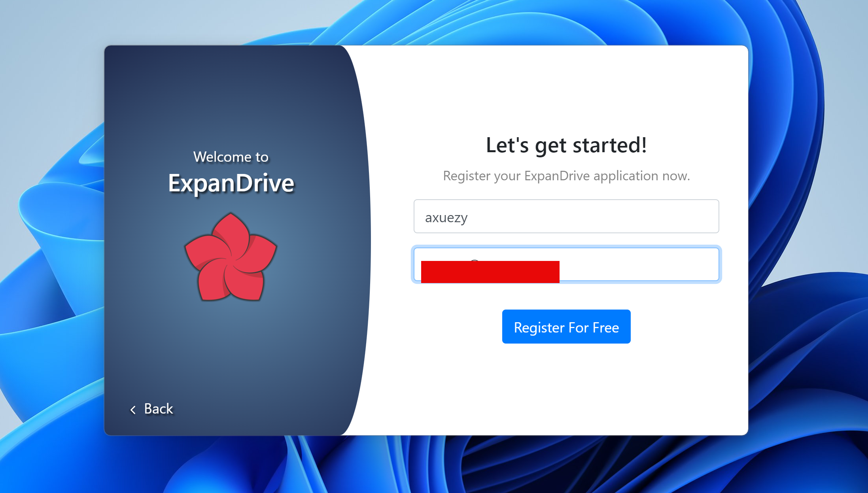Click the dark panel area above Welcome to

coord(231,99)
